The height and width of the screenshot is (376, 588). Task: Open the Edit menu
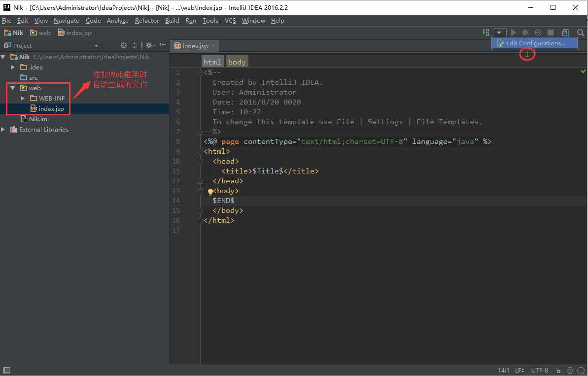pos(23,21)
